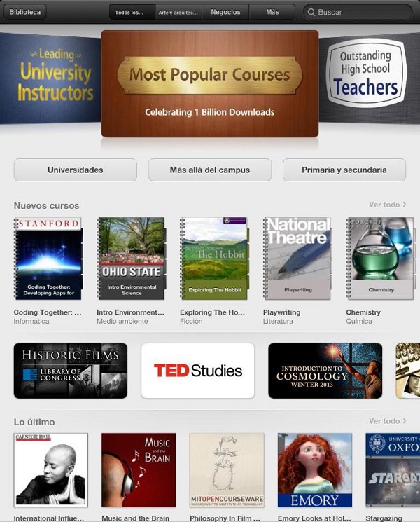Click the Buscar search field
The width and height of the screenshot is (420, 522).
tap(358, 13)
